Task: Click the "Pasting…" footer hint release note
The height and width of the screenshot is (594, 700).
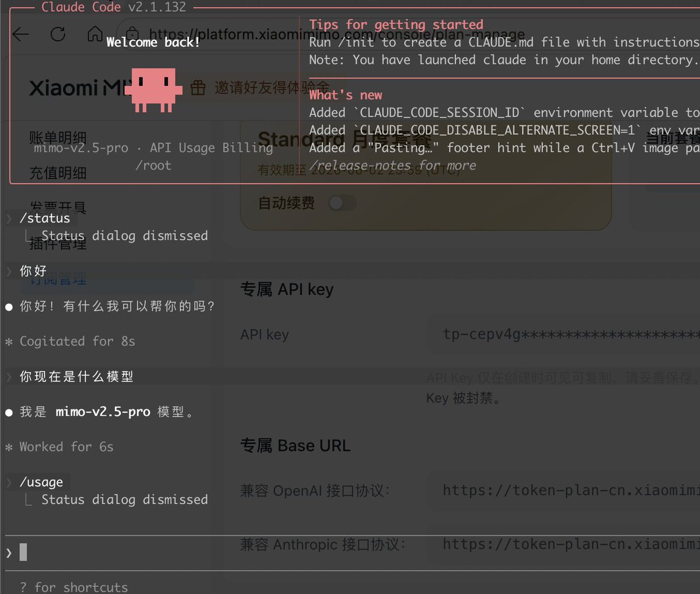Action: pos(504,148)
